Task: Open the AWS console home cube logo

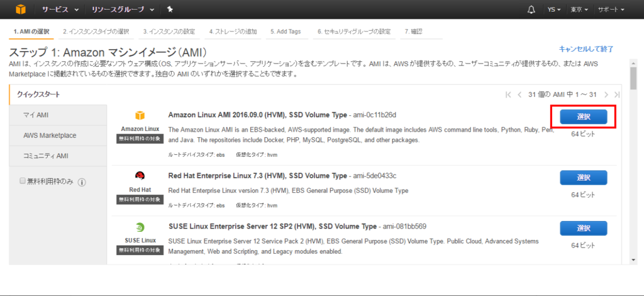Action: 21,9
